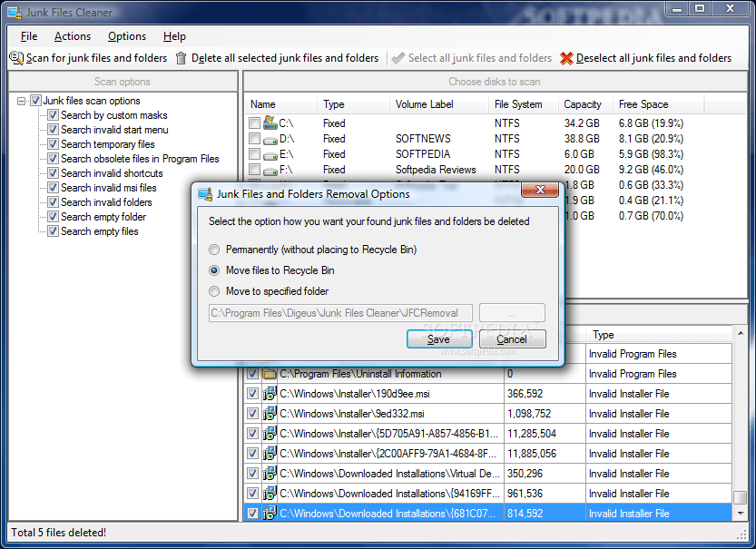This screenshot has width=756, height=549.
Task: Click the folder icon on Uninstall Information row
Action: (270, 374)
